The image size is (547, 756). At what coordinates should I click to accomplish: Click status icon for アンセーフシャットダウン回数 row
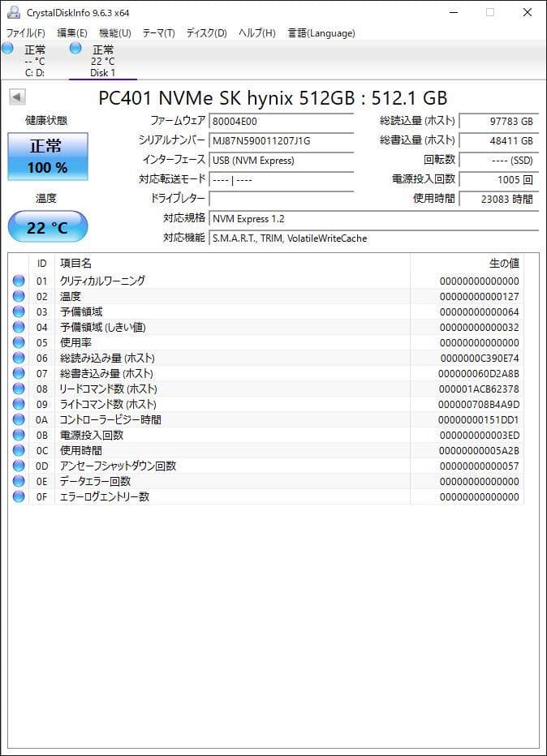click(19, 466)
